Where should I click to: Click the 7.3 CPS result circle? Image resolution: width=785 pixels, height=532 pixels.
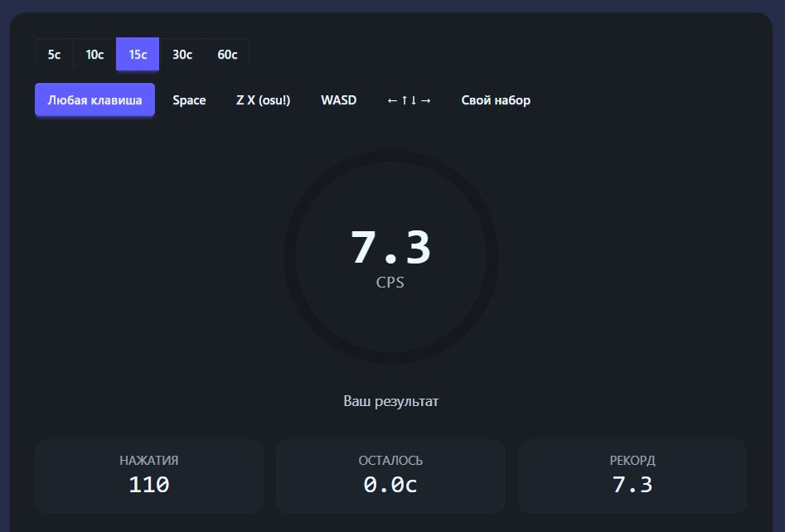pos(391,257)
